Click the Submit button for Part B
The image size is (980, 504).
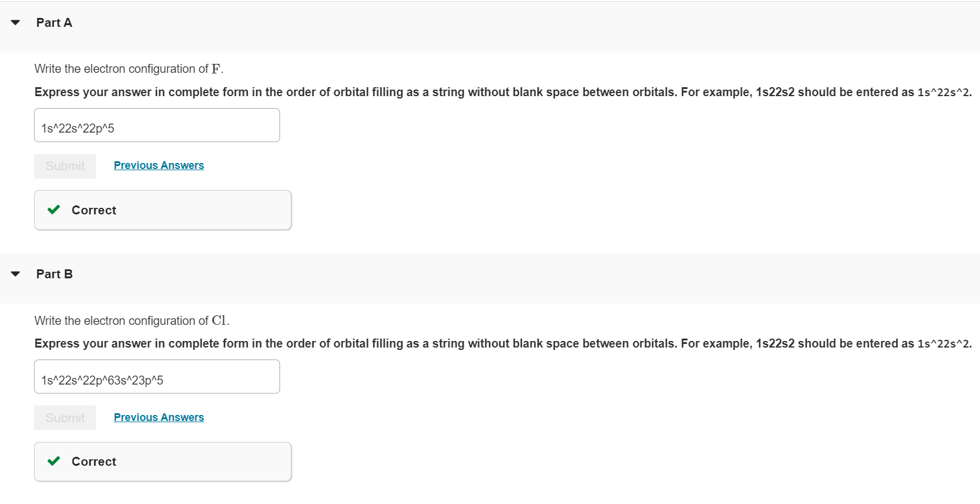pyautogui.click(x=64, y=417)
